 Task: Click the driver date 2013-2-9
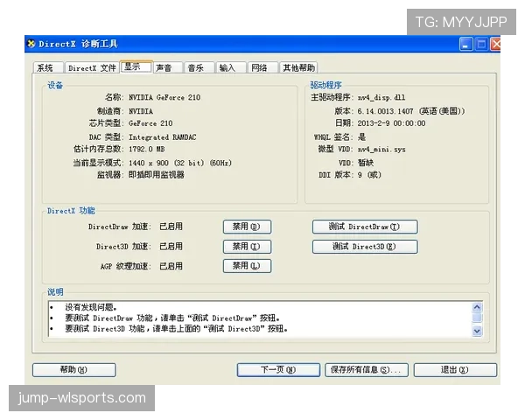[x=374, y=123]
